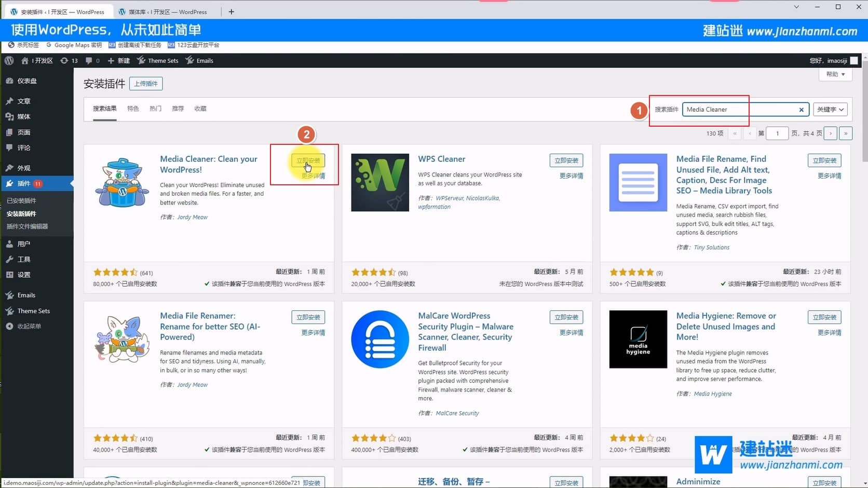Open Media Hygiene plugin thumbnail
868x488 pixels.
click(x=638, y=339)
